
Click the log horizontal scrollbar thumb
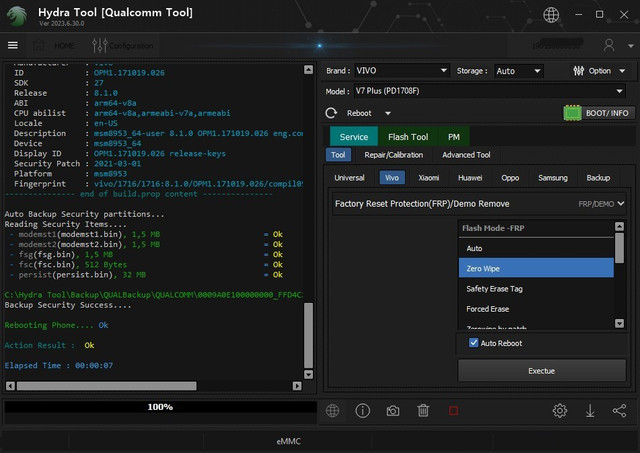click(107, 386)
